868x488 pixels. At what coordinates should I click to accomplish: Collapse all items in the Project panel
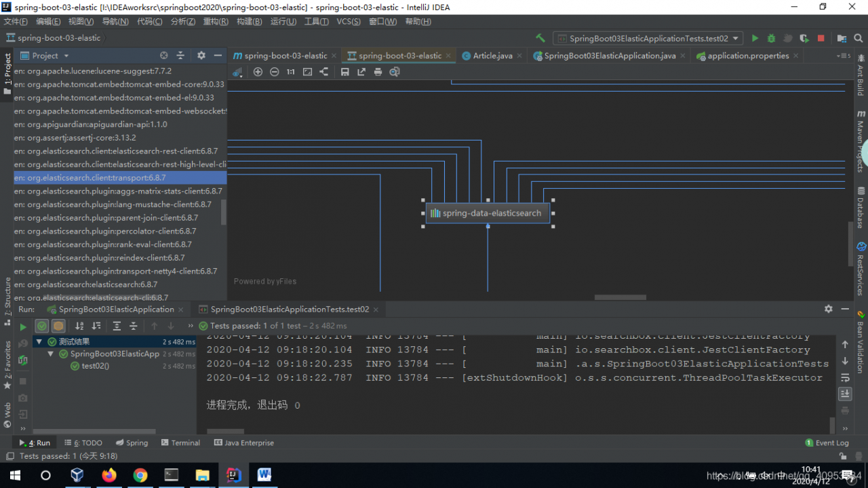(180, 56)
